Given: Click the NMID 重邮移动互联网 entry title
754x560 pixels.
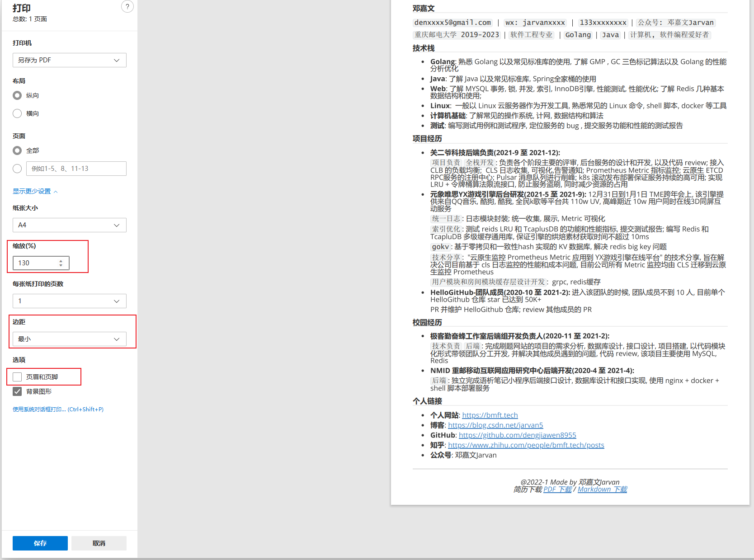Looking at the screenshot, I should 532,371.
